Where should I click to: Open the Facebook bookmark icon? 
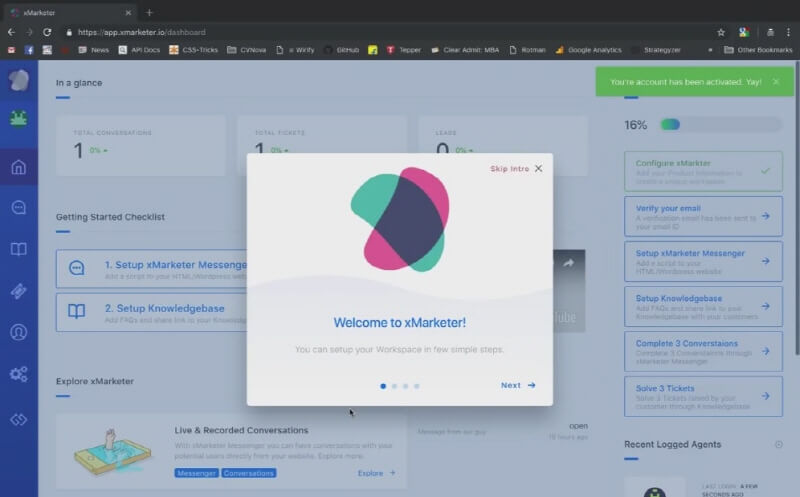pyautogui.click(x=29, y=50)
